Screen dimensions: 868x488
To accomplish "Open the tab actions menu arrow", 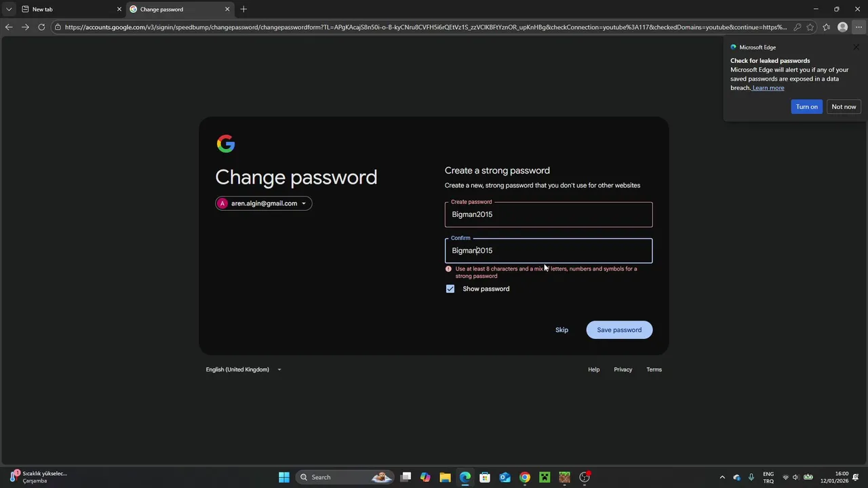I will tap(9, 9).
